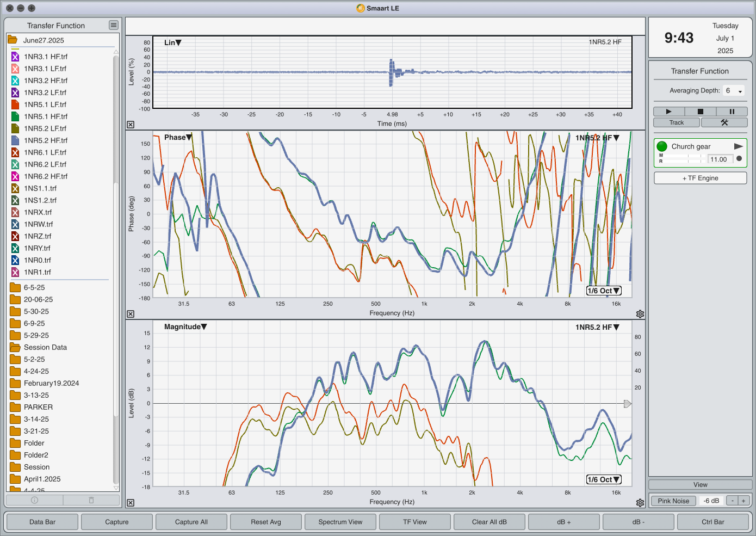Close the Phase plot pane
The image size is (756, 536).
[x=131, y=314]
